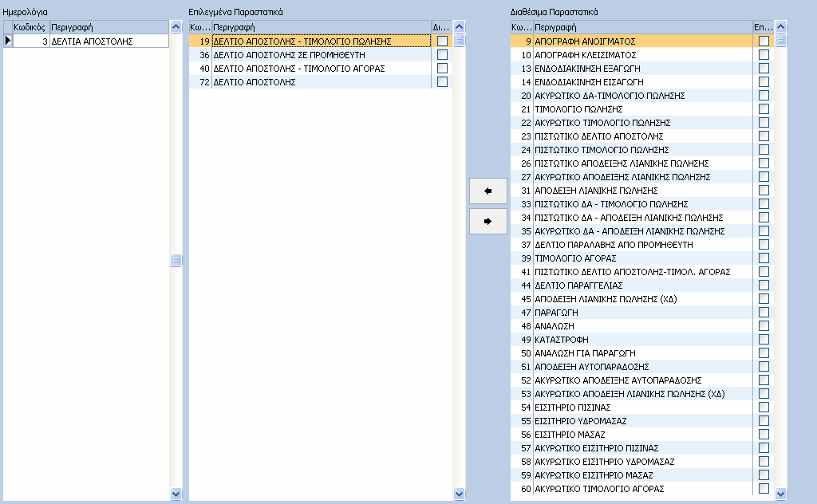Click scroll-up arrow in Επιλεγμένα Παραστατικά list
Viewport: 817px width, 504px height.
459,26
